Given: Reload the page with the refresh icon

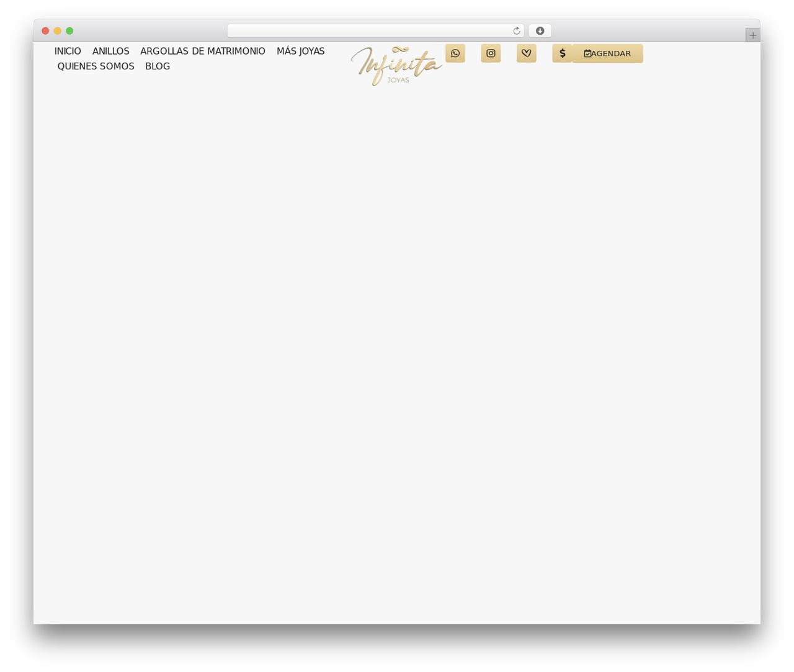Looking at the screenshot, I should (517, 31).
